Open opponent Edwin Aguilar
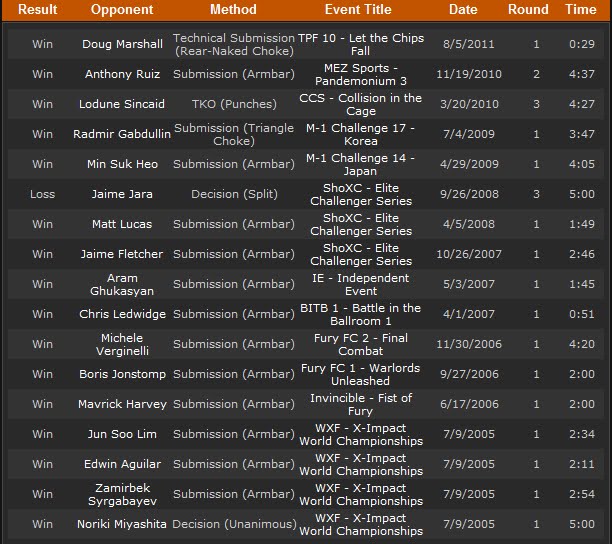Screen dimensions: 612x544 click(122, 464)
